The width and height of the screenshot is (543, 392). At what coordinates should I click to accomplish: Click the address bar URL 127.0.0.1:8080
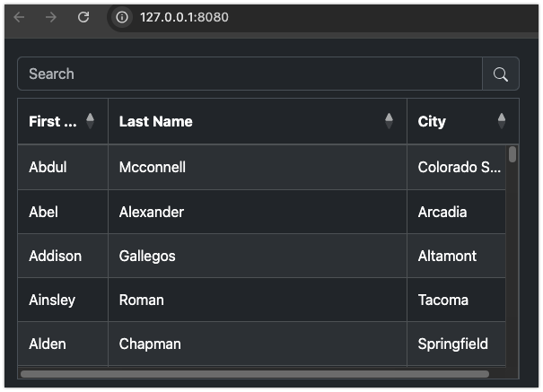point(184,17)
